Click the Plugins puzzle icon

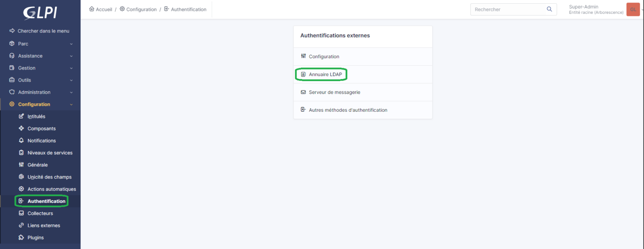[x=21, y=237]
